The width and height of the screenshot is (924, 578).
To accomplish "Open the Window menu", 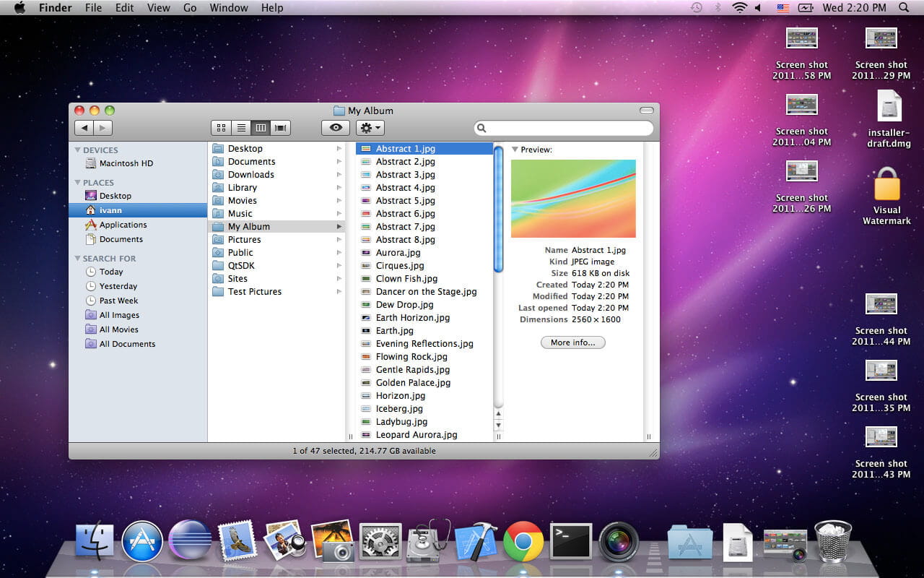I will [228, 8].
